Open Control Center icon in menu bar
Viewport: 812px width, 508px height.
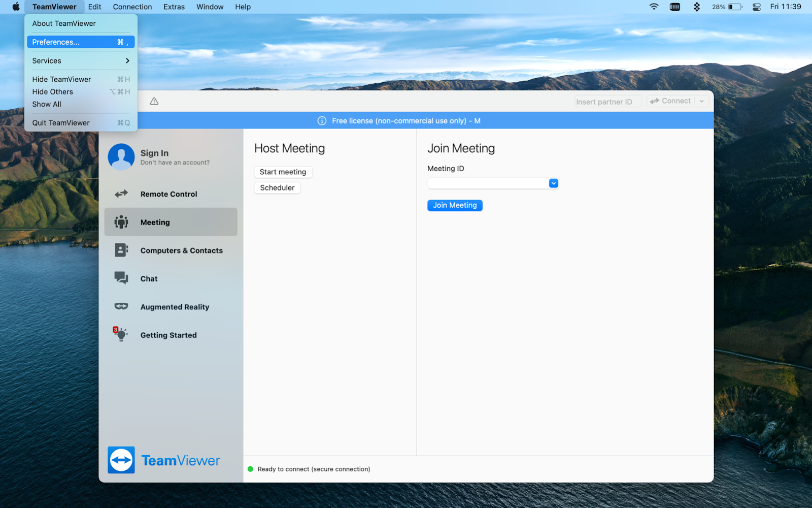coord(756,7)
